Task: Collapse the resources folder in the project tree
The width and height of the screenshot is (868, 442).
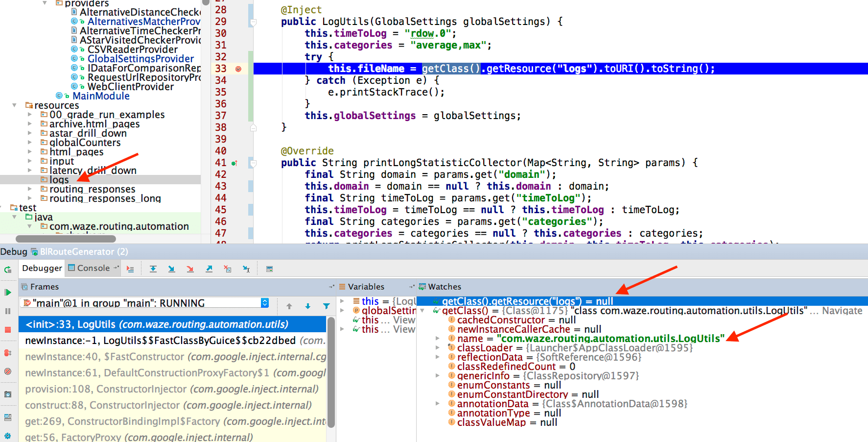Action: [x=14, y=105]
